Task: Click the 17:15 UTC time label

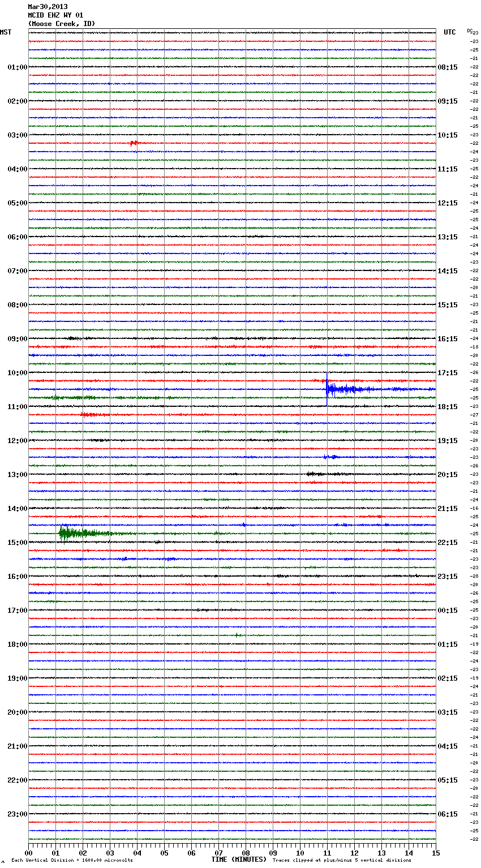Action: point(448,373)
